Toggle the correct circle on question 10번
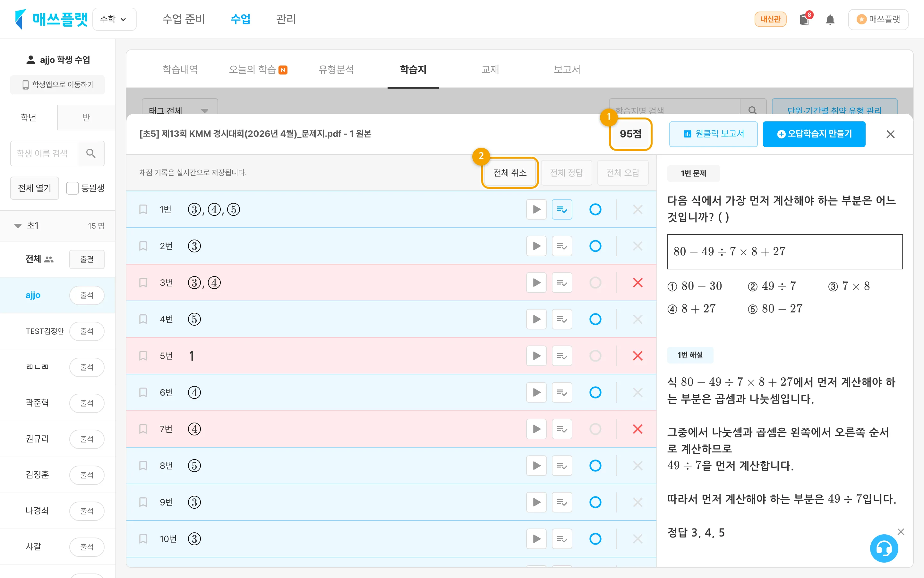The image size is (924, 578). (595, 539)
